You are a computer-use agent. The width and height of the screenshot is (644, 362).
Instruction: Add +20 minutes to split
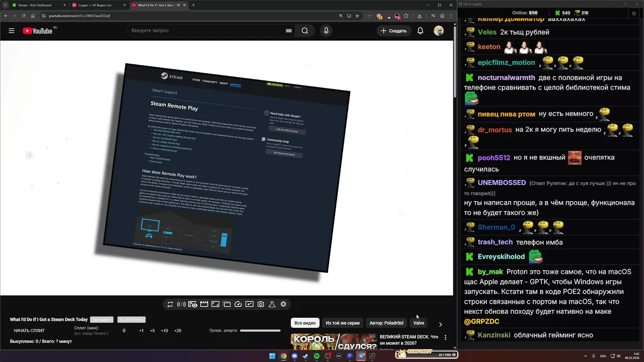pos(178,331)
